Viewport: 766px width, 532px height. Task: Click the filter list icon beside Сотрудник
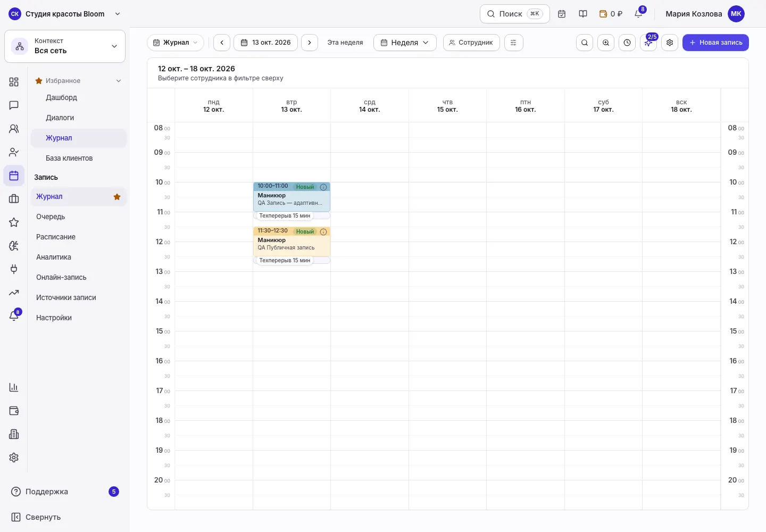pyautogui.click(x=513, y=43)
